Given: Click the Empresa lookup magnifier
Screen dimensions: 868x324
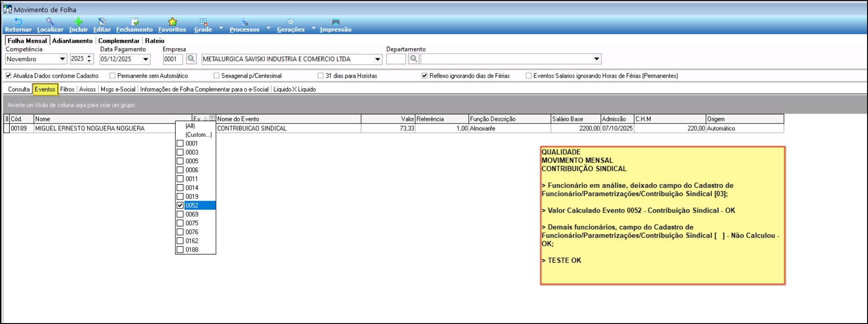Looking at the screenshot, I should pos(191,59).
